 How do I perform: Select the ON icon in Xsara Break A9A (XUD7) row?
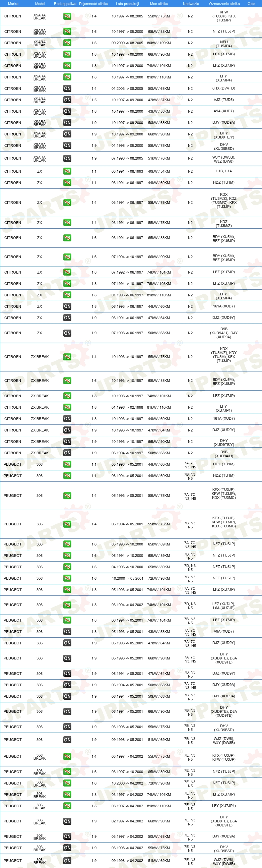coord(67,111)
